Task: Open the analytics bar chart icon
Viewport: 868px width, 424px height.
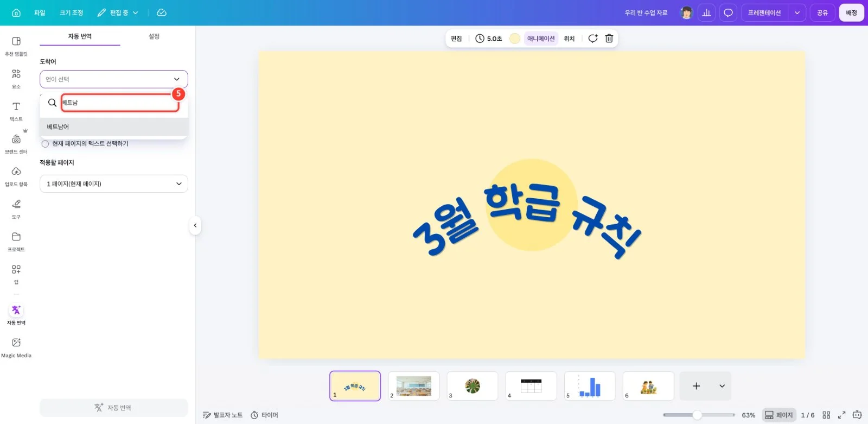Action: coord(706,12)
